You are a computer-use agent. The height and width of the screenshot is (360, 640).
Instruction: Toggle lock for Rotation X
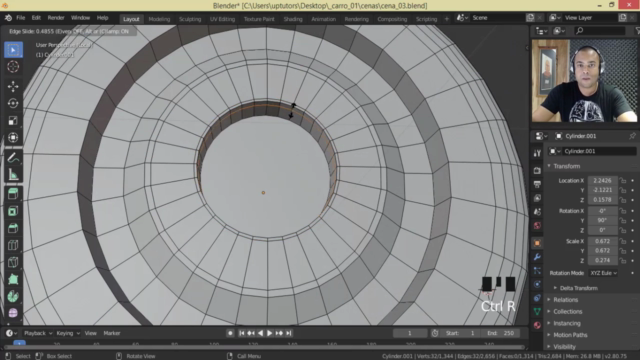pos(622,211)
